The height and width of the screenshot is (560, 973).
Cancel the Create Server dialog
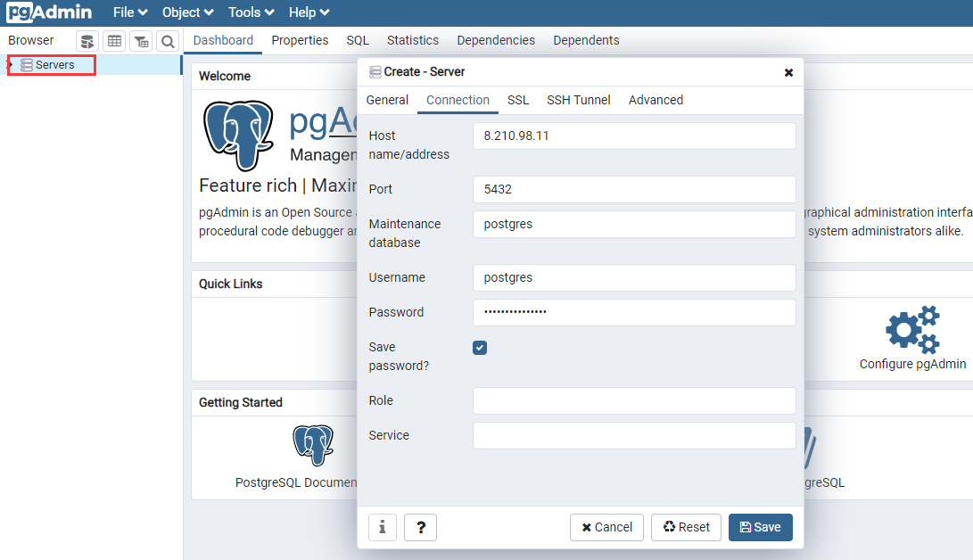pyautogui.click(x=606, y=527)
